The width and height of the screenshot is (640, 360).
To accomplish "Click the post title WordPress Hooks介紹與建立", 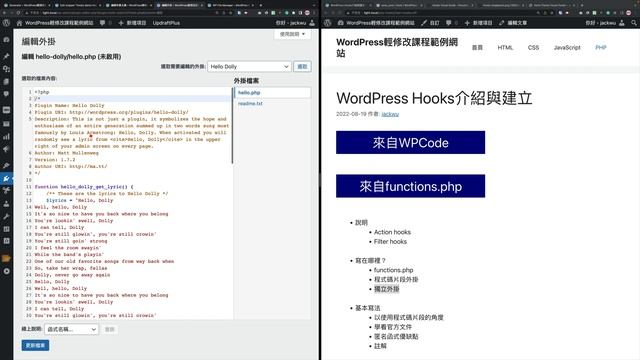I will pyautogui.click(x=434, y=98).
